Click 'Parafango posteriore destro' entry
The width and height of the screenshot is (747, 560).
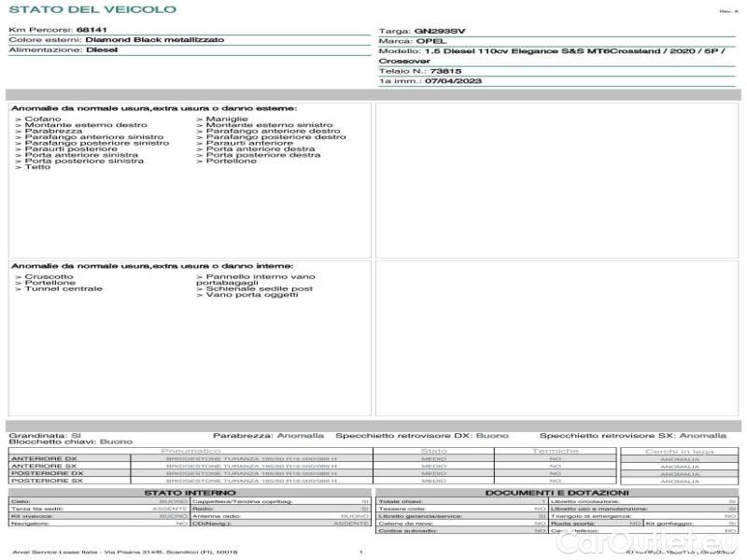(x=275, y=137)
